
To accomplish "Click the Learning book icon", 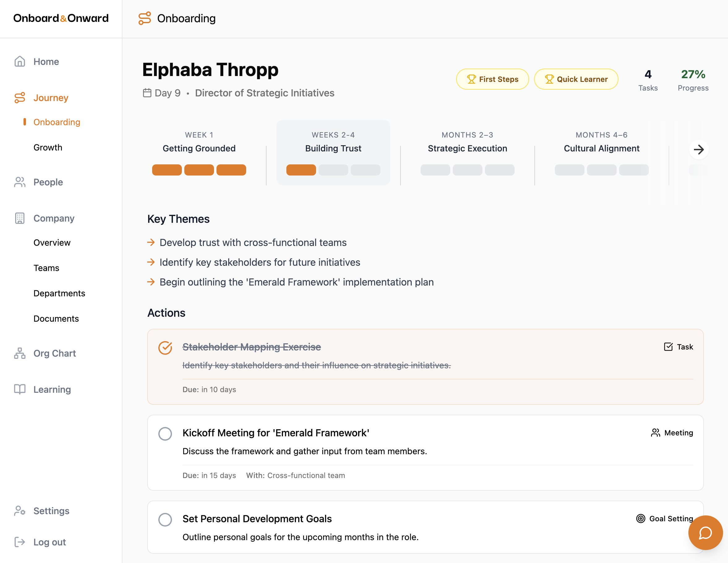I will tap(20, 389).
